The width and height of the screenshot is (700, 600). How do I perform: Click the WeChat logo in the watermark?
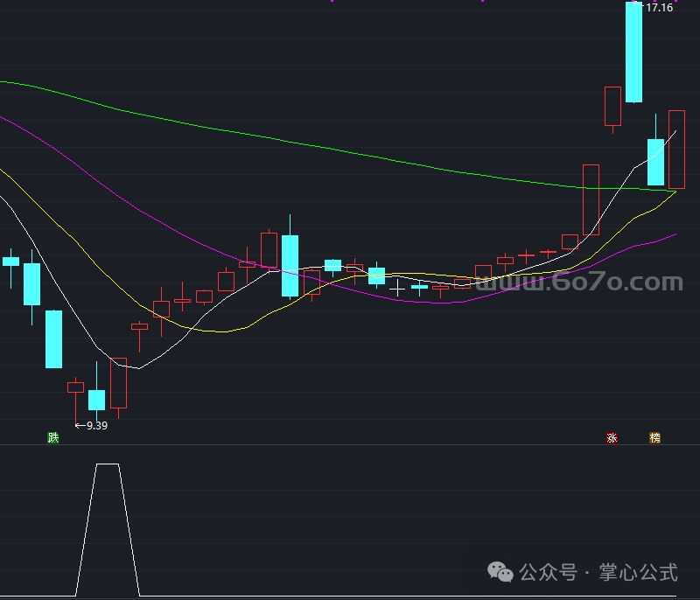[500, 572]
